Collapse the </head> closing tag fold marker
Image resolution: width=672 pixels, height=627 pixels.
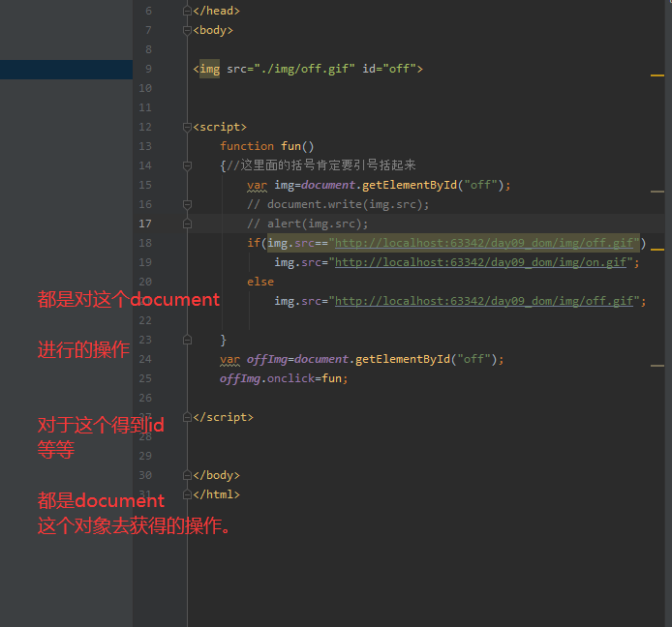tap(187, 11)
